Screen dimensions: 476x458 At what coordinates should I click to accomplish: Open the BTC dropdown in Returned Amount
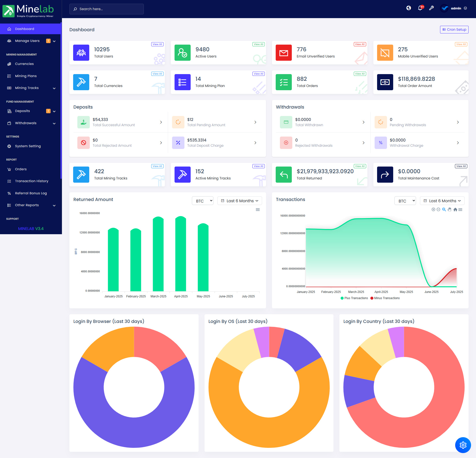203,201
